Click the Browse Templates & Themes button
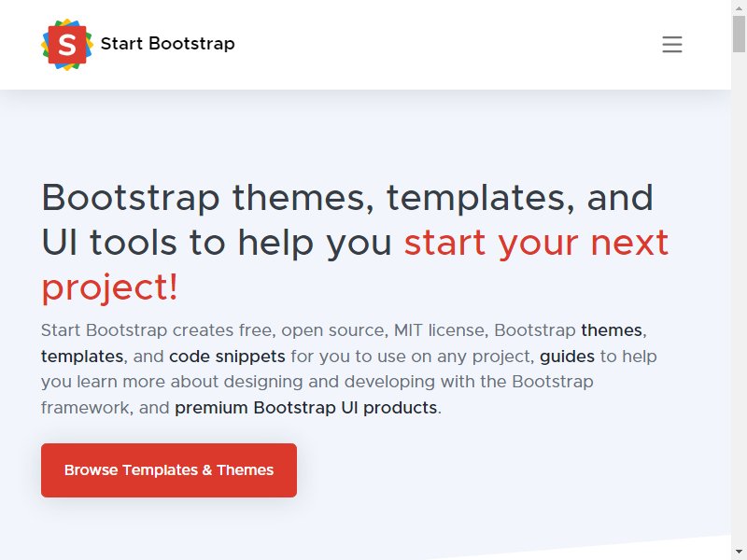 (x=169, y=470)
